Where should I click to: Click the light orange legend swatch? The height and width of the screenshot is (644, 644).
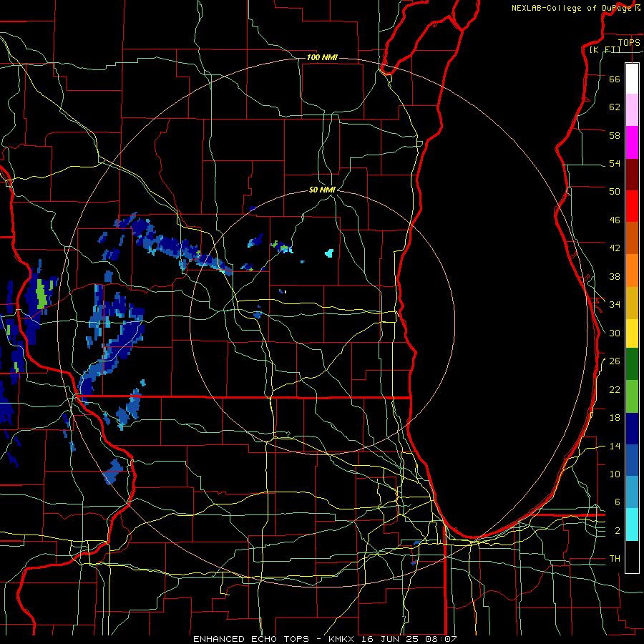pos(632,270)
